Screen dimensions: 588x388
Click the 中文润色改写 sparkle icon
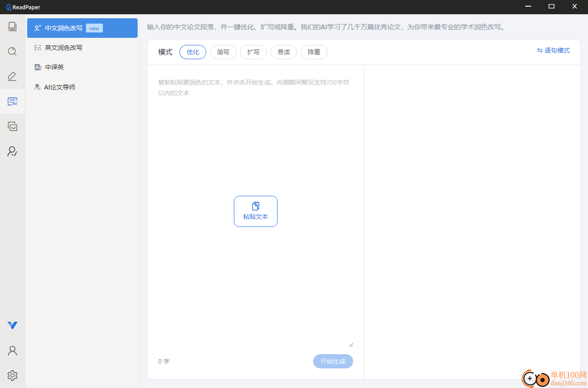(38, 28)
